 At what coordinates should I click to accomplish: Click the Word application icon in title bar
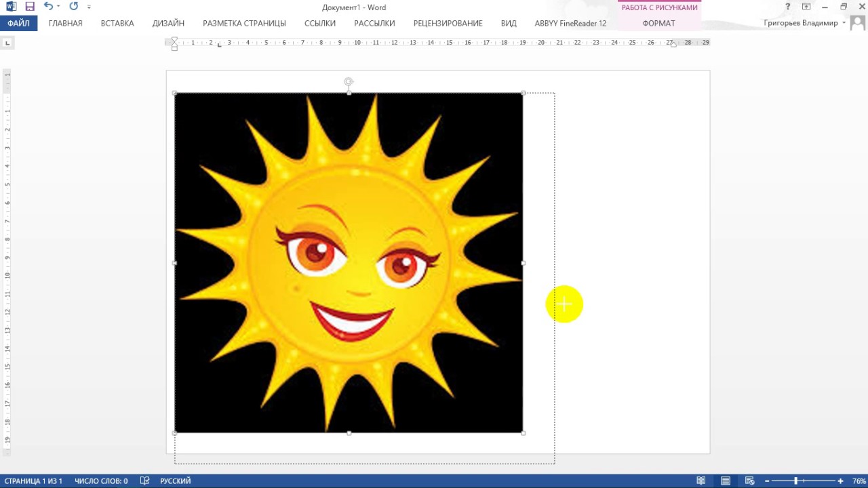(x=12, y=7)
